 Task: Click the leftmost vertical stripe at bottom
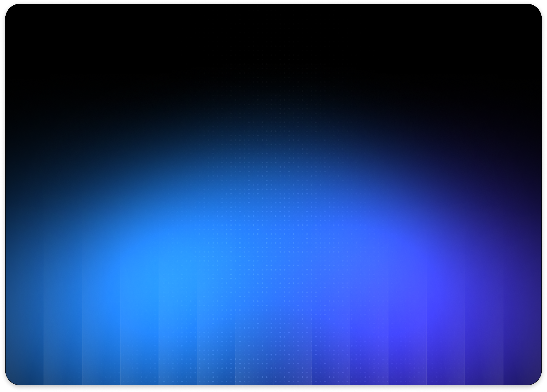click(24, 357)
